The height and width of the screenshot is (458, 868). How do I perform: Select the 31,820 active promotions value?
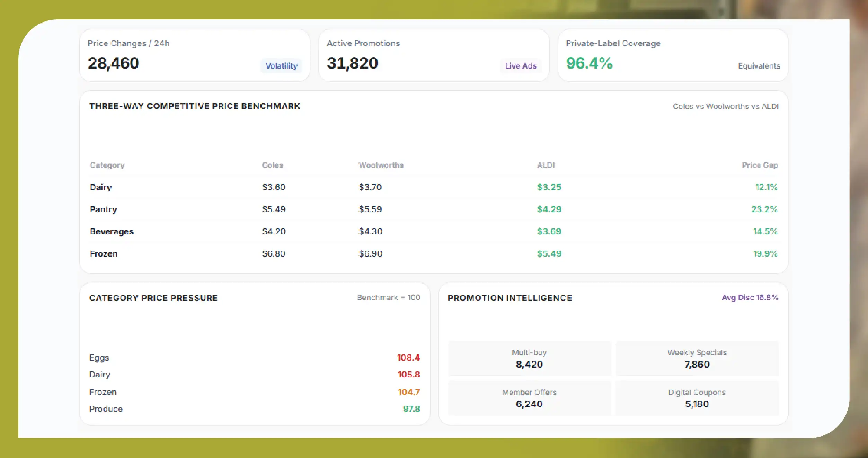tap(353, 63)
